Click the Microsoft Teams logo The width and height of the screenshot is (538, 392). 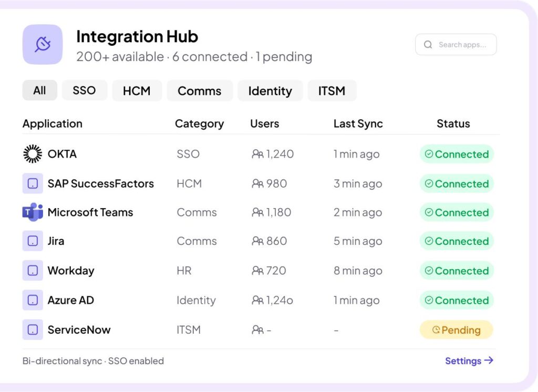coord(33,212)
